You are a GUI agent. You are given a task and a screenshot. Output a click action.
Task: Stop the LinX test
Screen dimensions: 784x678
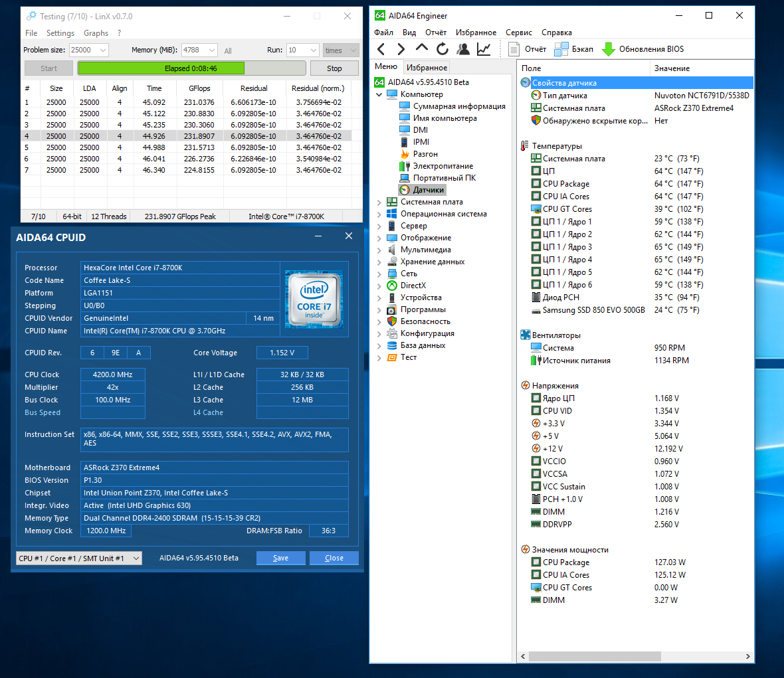(x=334, y=68)
